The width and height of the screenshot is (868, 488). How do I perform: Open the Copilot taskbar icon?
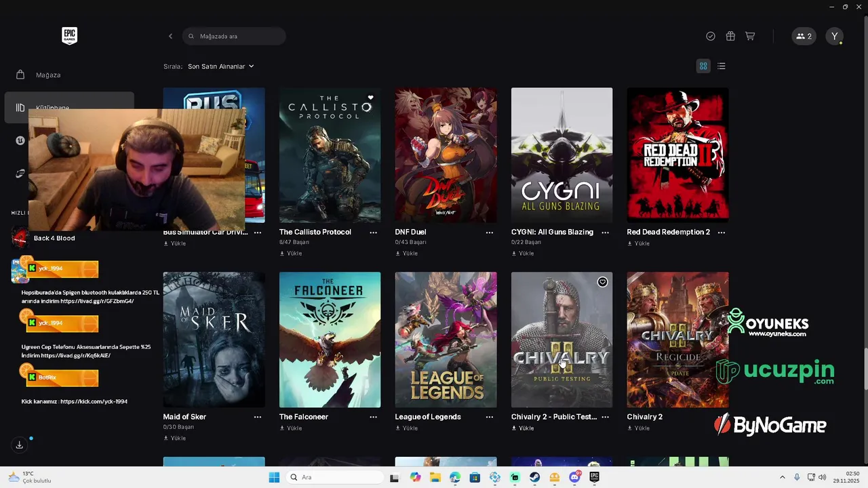(415, 477)
